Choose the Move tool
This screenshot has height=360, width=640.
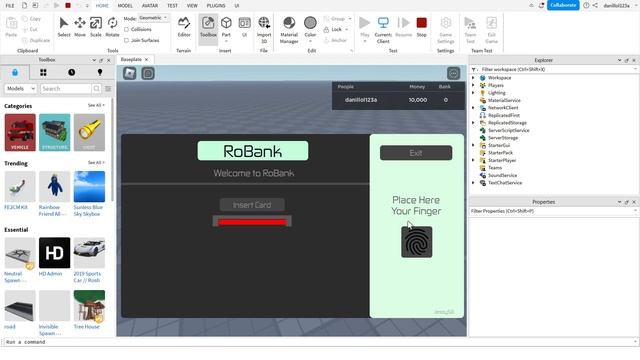point(80,27)
